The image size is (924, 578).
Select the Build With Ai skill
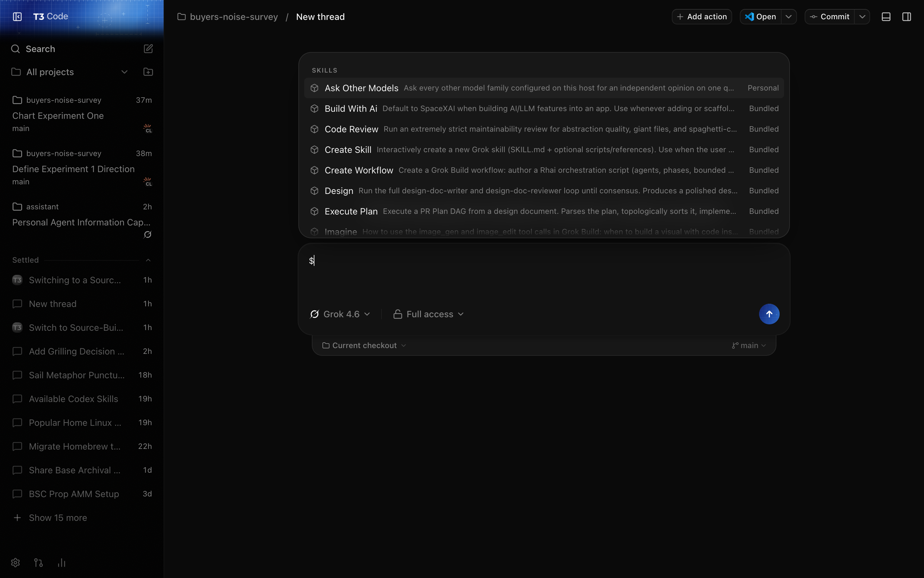click(544, 109)
